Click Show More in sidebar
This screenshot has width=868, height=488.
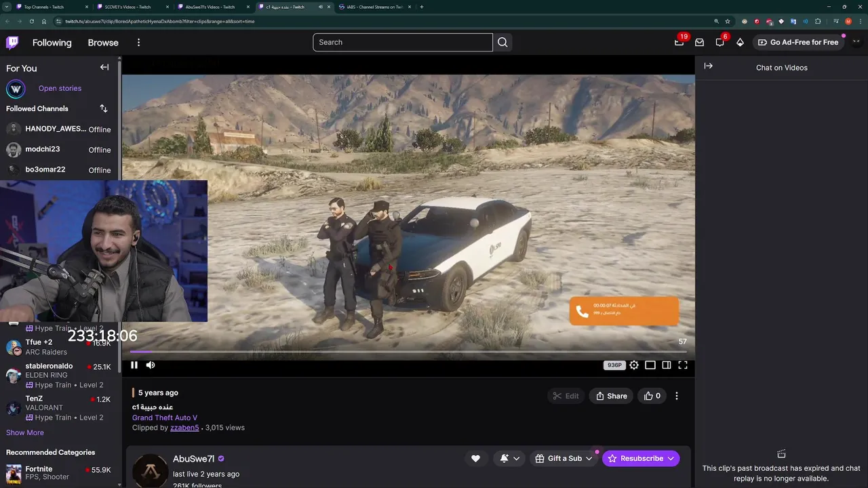[25, 432]
